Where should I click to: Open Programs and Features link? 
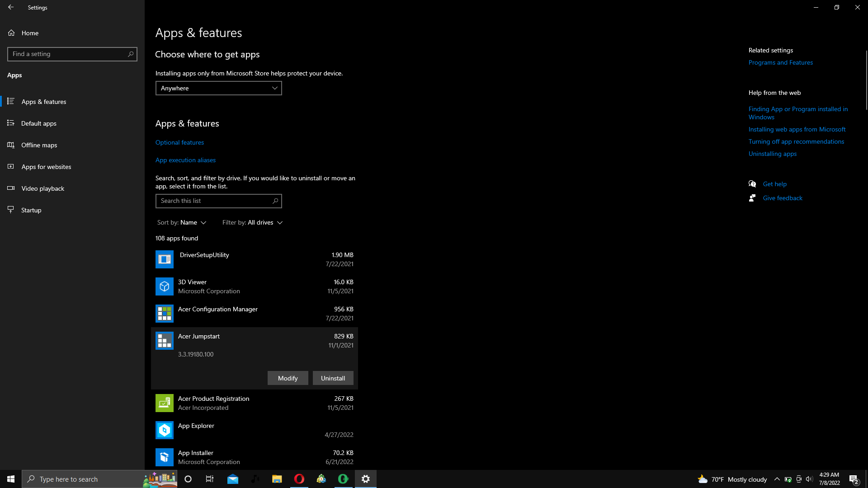[780, 62]
